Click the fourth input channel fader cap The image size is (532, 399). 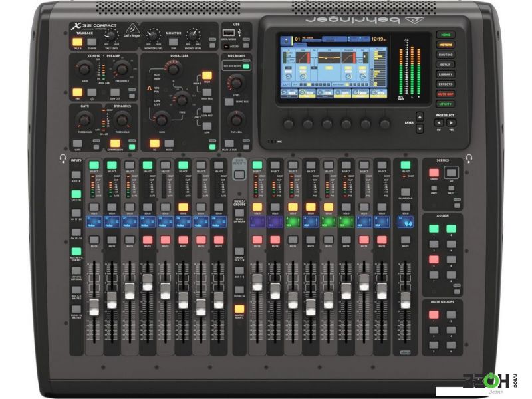147,282
